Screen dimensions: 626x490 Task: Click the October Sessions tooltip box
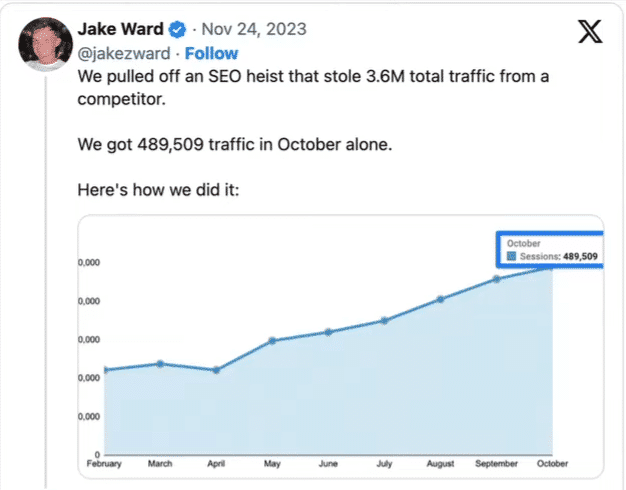tap(551, 250)
